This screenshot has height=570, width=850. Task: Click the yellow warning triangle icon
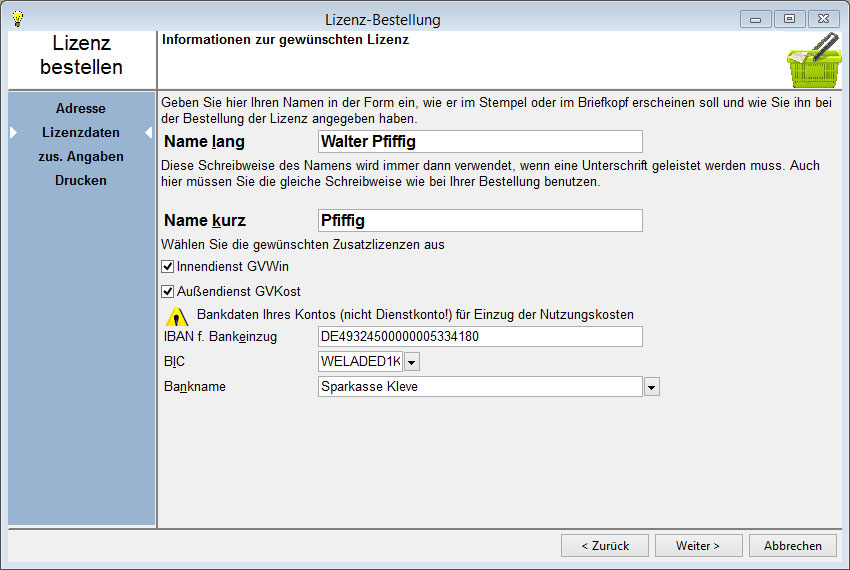pyautogui.click(x=177, y=316)
